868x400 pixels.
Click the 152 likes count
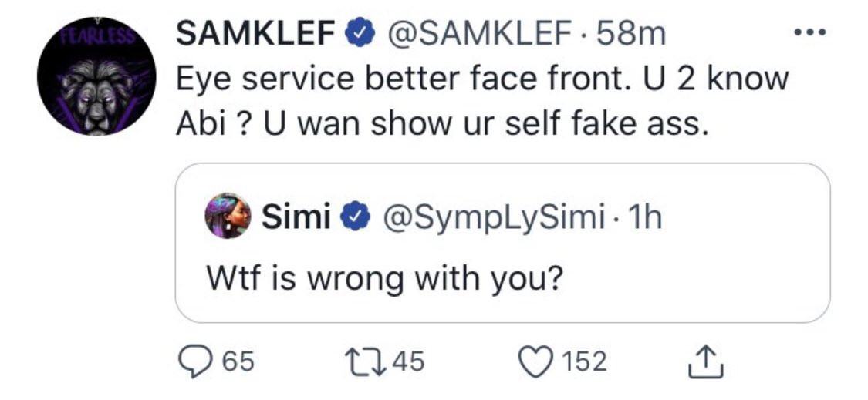(584, 361)
